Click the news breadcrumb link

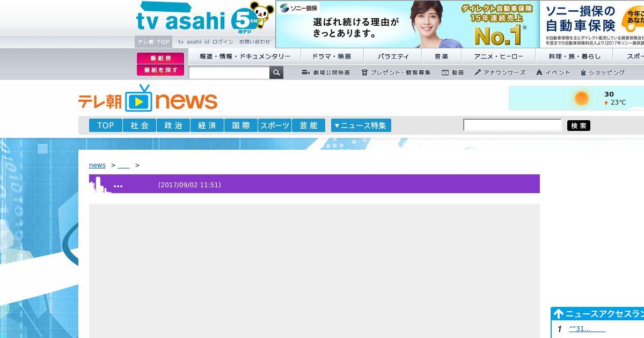97,165
